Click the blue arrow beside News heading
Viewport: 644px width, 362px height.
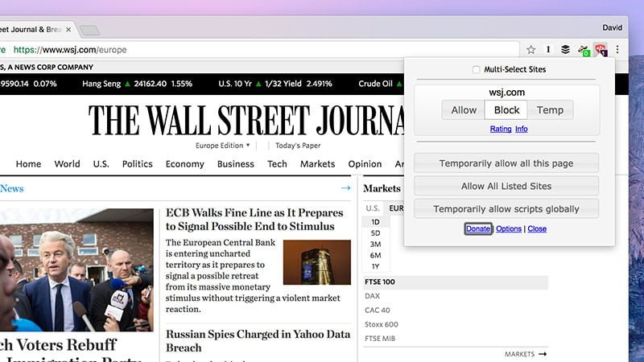345,188
